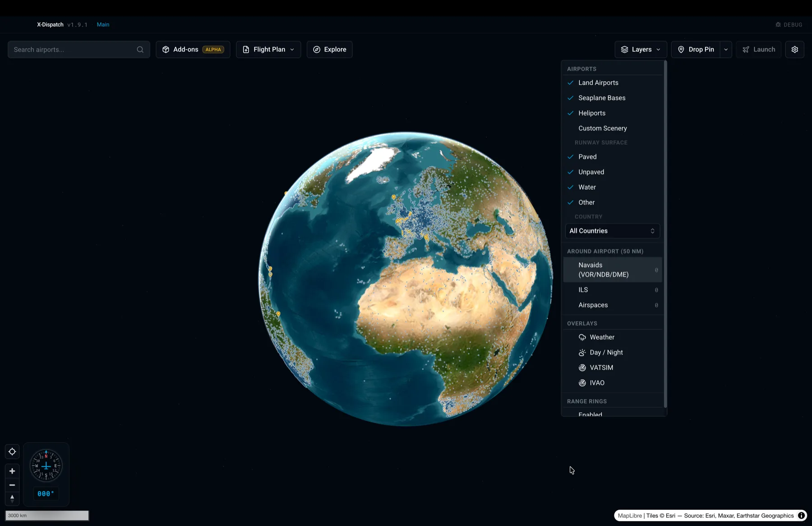Click the Layers stack icon
The height and width of the screenshot is (526, 812).
[x=624, y=50]
